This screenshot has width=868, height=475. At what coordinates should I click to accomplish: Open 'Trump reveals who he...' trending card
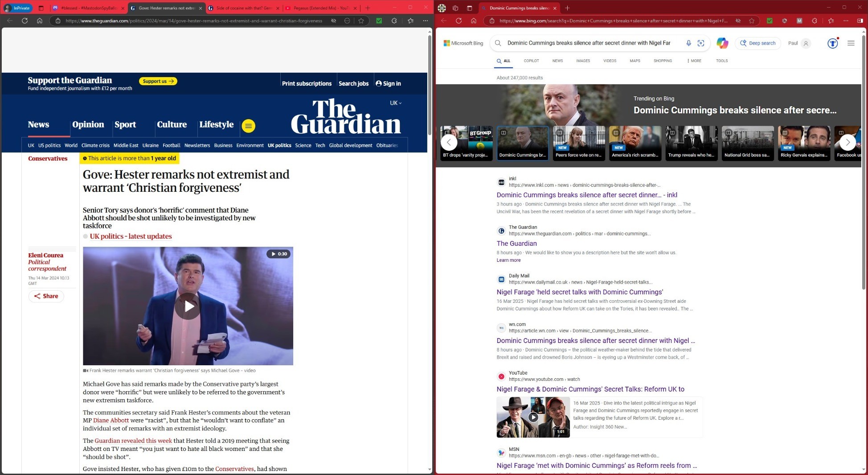pos(691,143)
